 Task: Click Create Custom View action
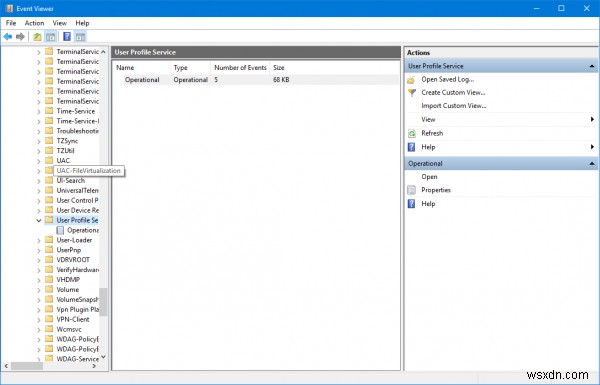(453, 93)
